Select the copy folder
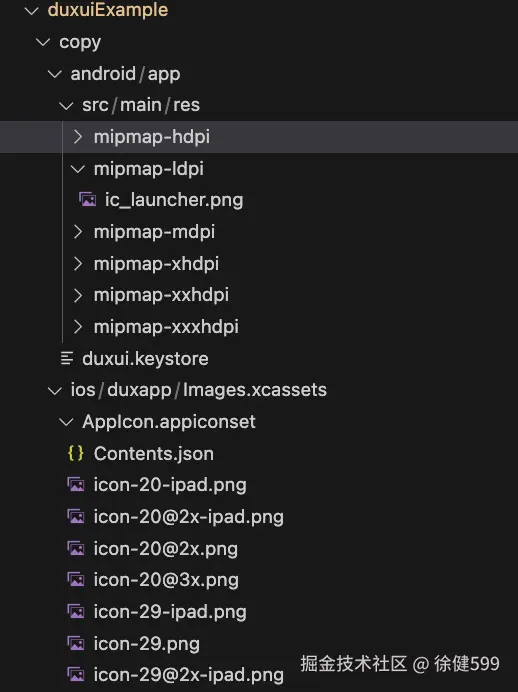Image resolution: width=518 pixels, height=692 pixels. (x=80, y=42)
